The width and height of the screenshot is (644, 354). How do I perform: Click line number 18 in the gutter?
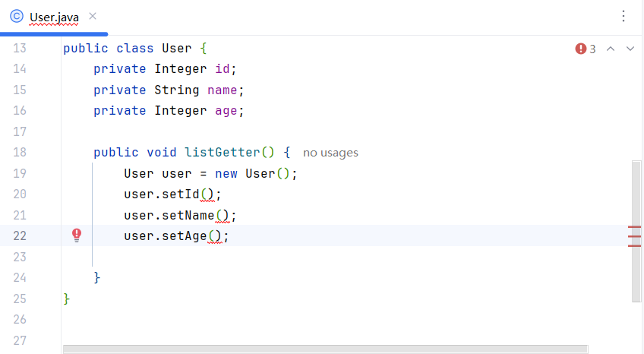[20, 152]
